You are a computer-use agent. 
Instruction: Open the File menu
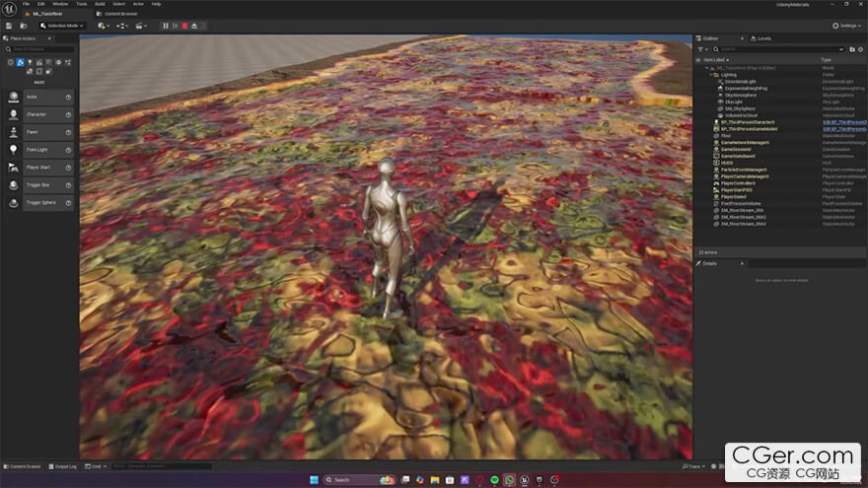pyautogui.click(x=26, y=4)
